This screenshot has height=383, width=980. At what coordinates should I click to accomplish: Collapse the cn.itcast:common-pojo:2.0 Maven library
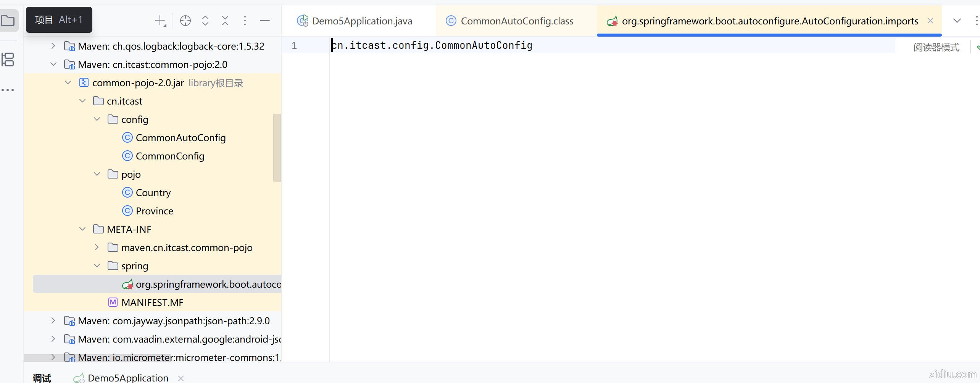53,64
